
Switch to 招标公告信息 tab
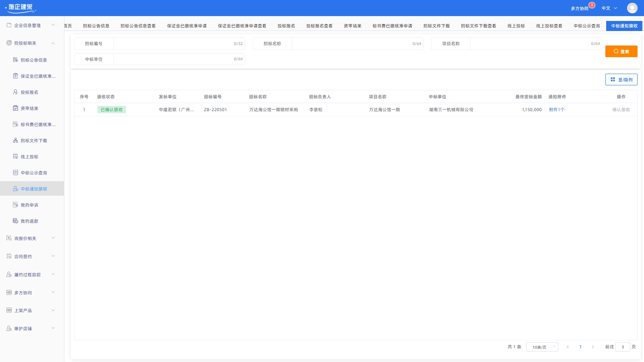coord(96,26)
